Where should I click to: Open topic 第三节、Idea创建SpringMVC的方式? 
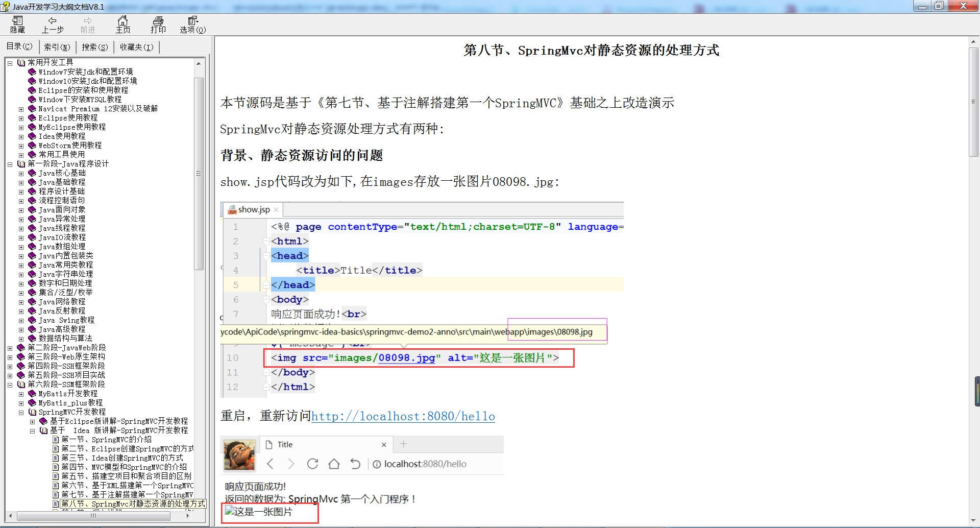[x=122, y=458]
